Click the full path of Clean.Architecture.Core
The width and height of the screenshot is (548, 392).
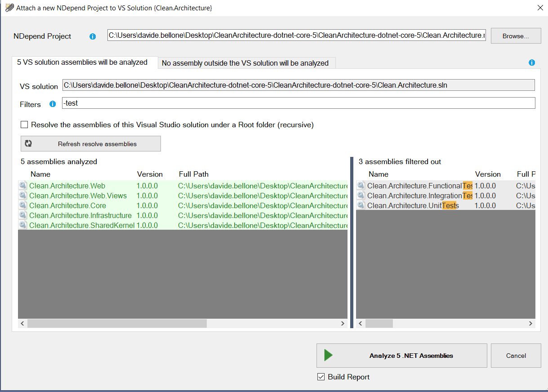pos(263,205)
